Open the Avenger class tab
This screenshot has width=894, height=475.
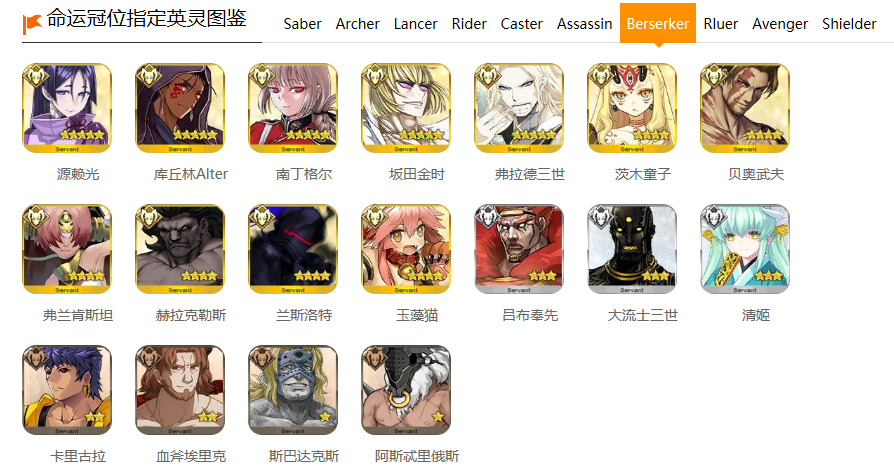click(x=780, y=24)
